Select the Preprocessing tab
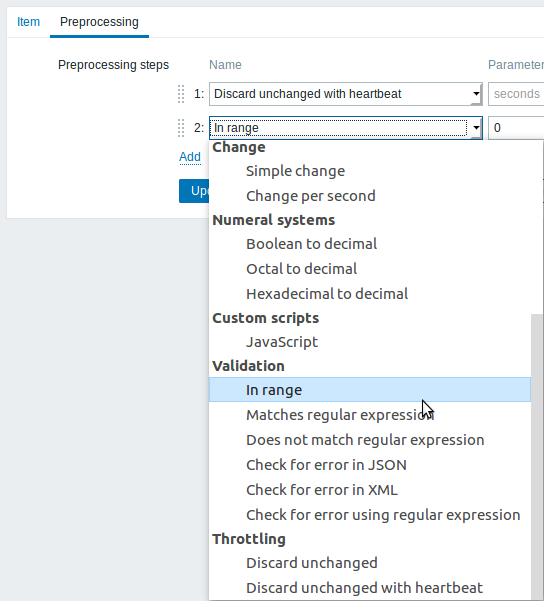 tap(99, 22)
